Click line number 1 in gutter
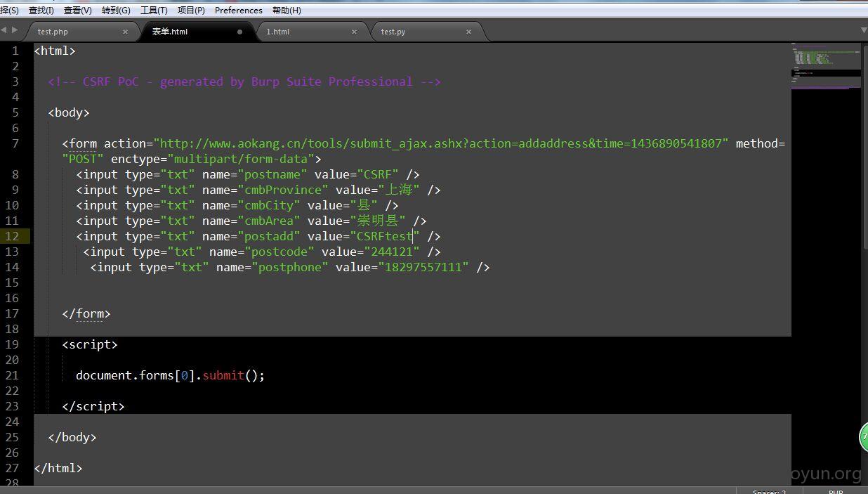 [x=15, y=51]
